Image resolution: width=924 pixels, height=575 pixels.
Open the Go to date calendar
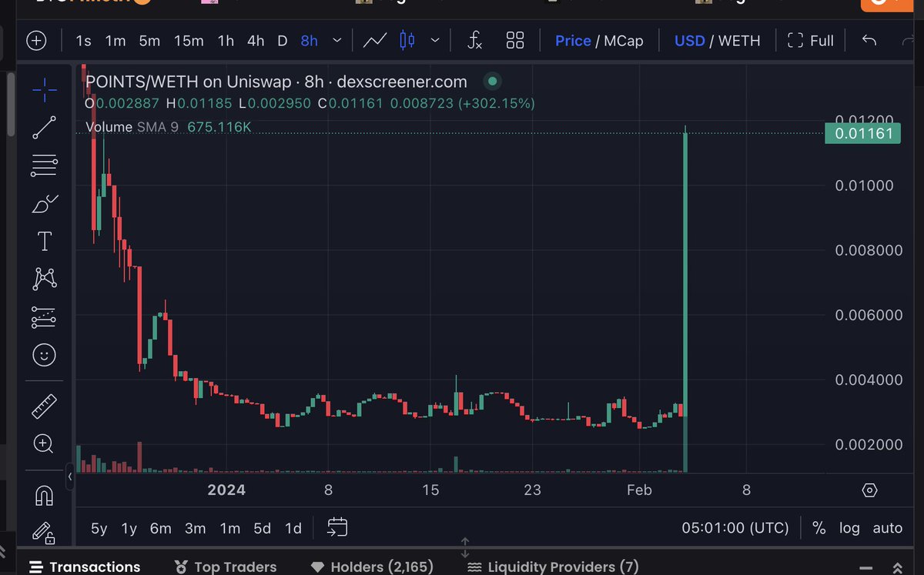[336, 528]
